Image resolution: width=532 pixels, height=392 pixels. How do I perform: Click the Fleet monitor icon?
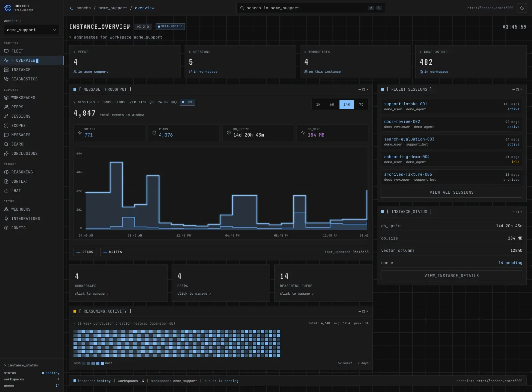tap(6, 51)
